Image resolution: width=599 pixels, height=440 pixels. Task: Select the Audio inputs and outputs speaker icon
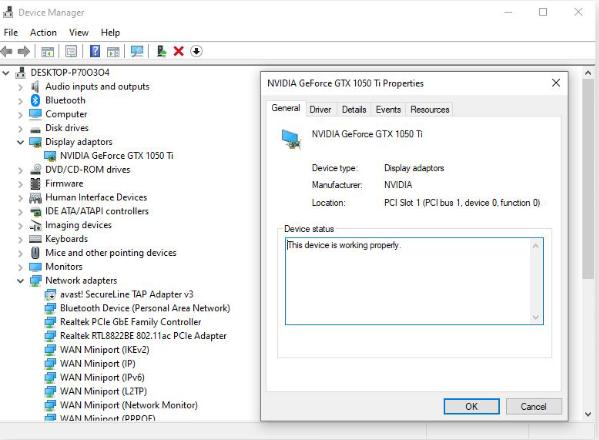point(35,86)
